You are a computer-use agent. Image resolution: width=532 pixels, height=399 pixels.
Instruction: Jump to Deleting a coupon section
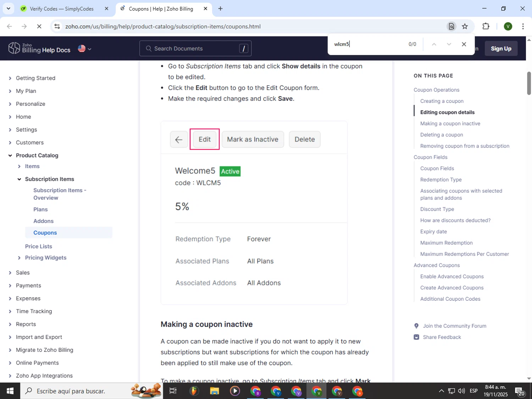442,135
